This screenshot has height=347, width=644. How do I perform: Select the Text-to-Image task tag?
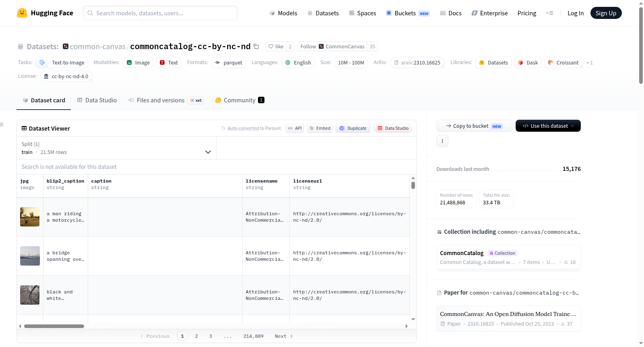[62, 62]
